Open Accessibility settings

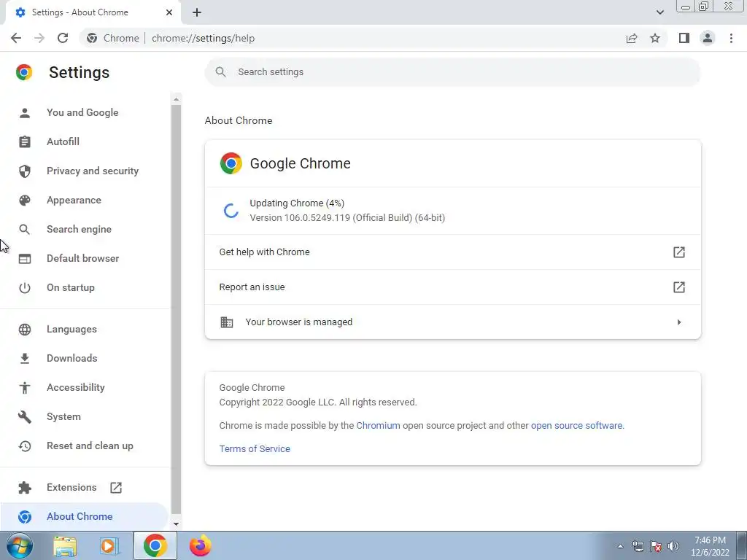(76, 387)
